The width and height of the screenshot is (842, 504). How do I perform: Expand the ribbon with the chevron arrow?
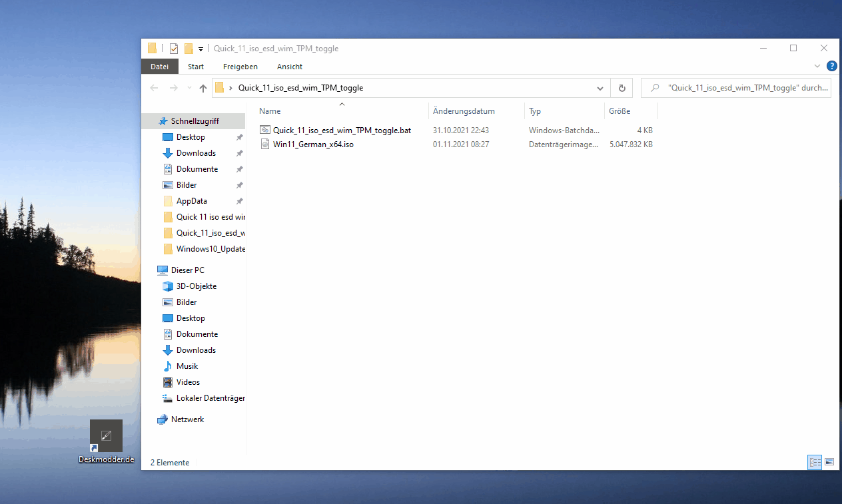[x=818, y=67]
